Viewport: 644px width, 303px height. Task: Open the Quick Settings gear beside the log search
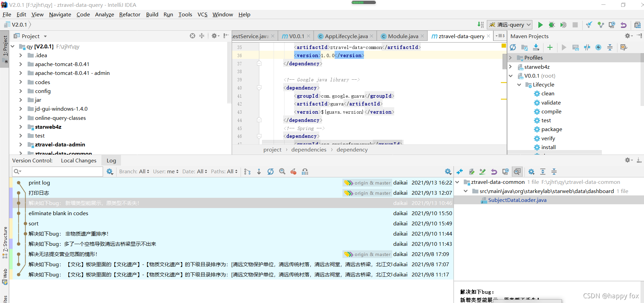tap(110, 172)
